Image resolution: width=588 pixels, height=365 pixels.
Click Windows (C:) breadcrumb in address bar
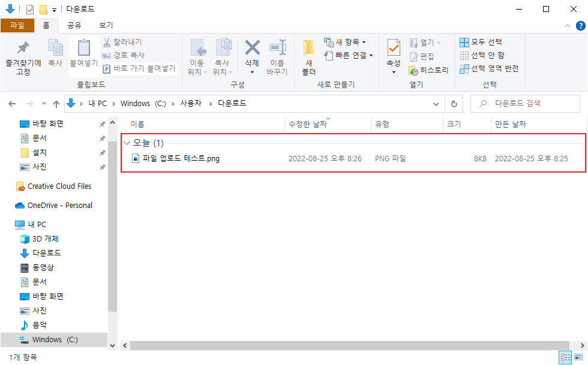(x=143, y=104)
